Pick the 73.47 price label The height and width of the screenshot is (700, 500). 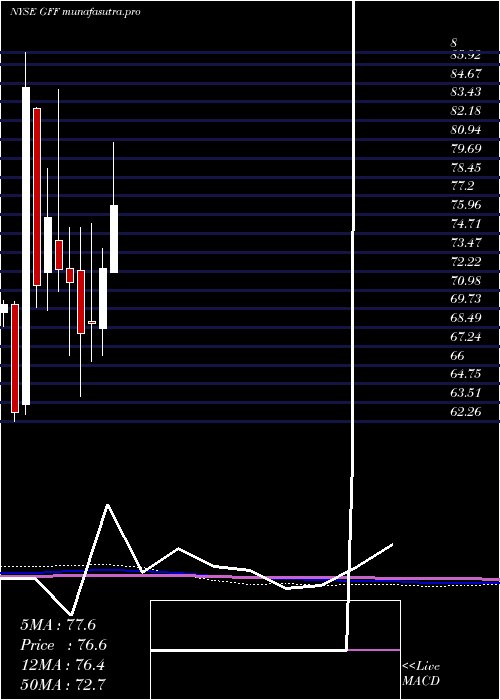click(x=466, y=243)
